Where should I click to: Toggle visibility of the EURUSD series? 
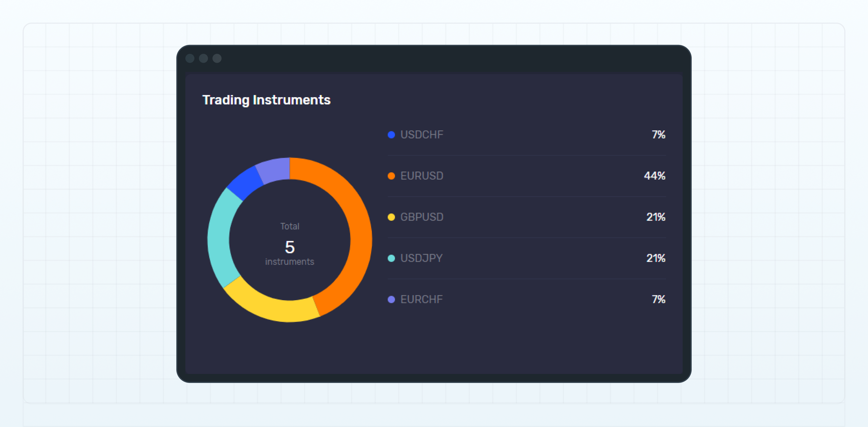pos(422,175)
